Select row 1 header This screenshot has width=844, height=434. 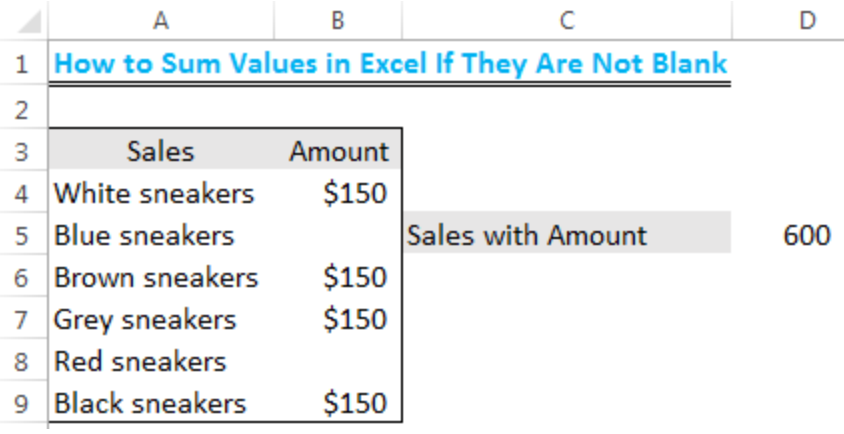[x=22, y=64]
